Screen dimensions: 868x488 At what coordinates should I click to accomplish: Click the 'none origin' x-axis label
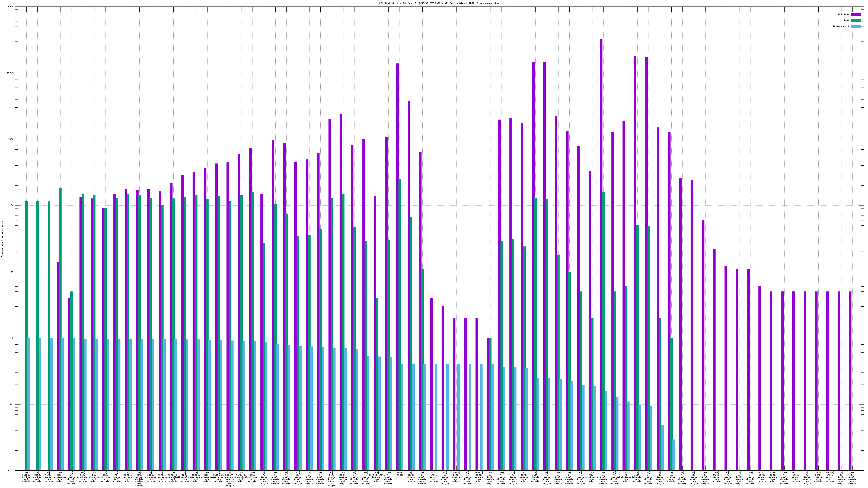(399, 474)
